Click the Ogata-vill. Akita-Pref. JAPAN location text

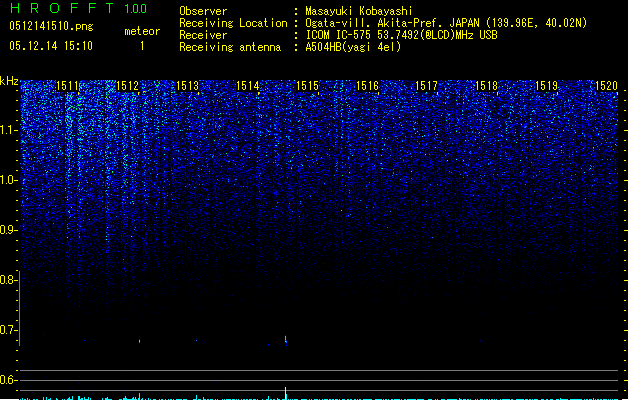point(446,23)
